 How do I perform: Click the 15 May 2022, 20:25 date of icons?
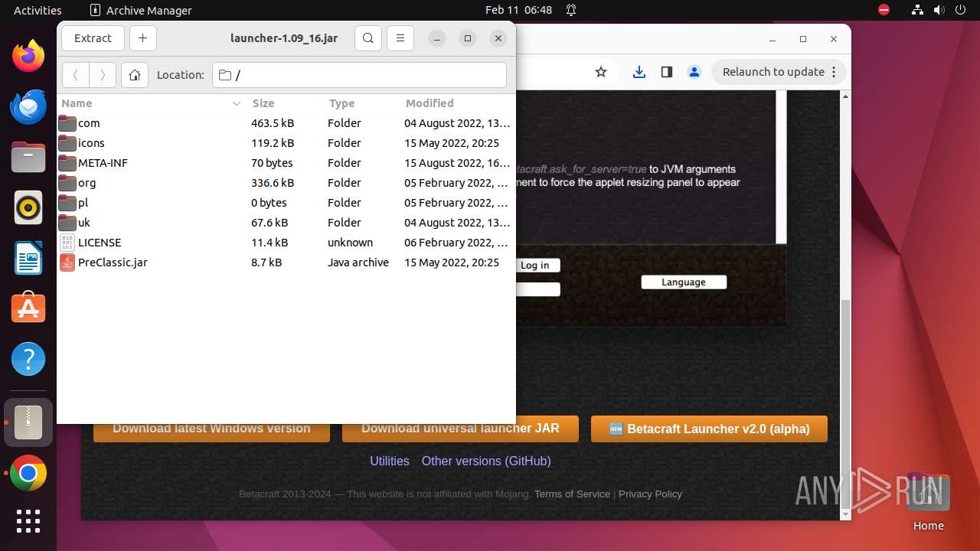[x=452, y=143]
